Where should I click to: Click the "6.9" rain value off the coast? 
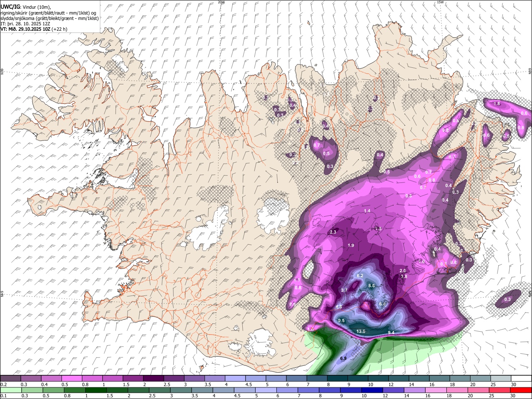343,358
